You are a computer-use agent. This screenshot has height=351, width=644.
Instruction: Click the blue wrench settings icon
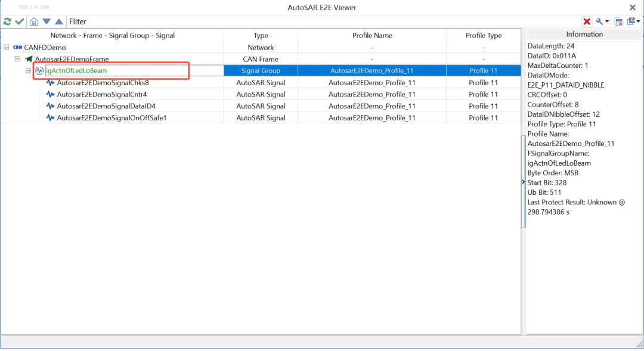600,22
